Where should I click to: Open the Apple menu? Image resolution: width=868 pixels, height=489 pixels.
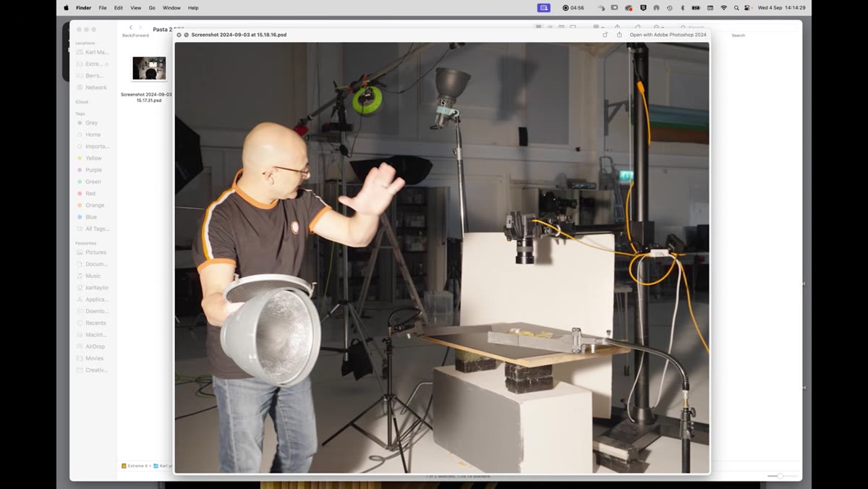click(x=67, y=8)
